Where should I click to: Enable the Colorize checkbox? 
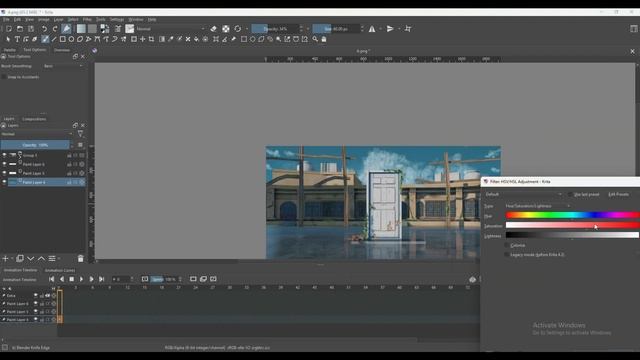[x=507, y=245]
